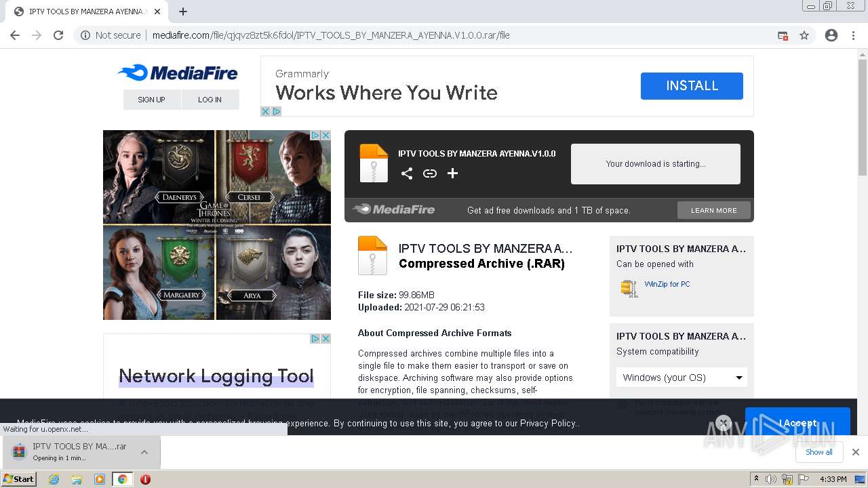The width and height of the screenshot is (868, 488).
Task: Close the Grammarly banner ad
Action: 266,111
